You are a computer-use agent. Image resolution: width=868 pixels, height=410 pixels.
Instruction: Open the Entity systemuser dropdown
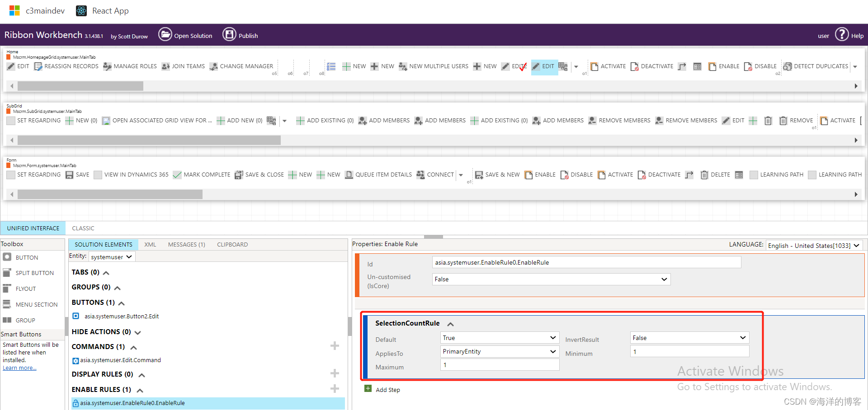tap(112, 256)
